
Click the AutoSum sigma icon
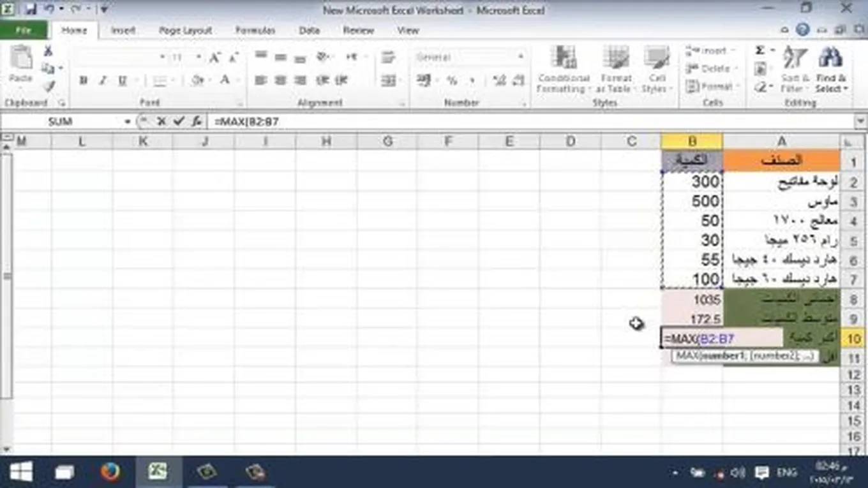[x=760, y=51]
